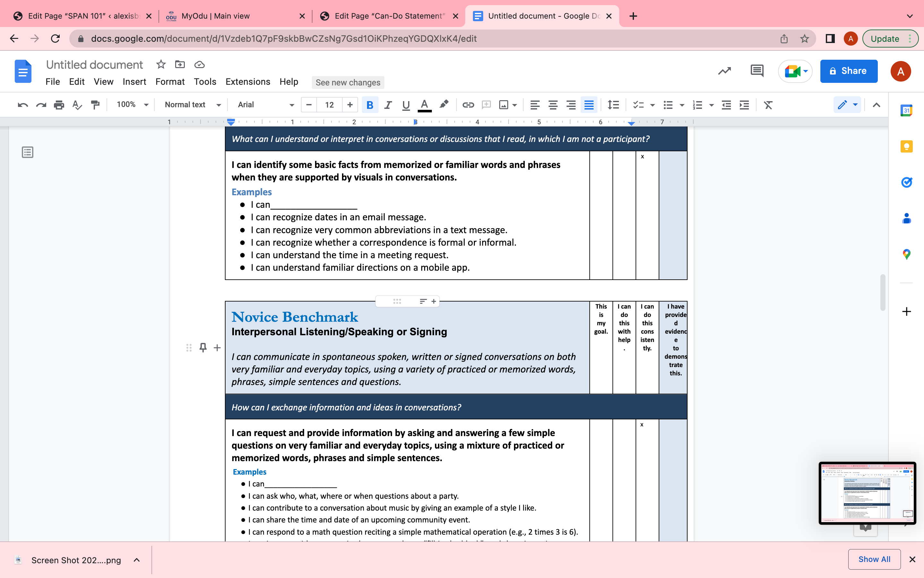Open the Normal text styles dropdown
The image size is (924, 578).
(x=193, y=105)
